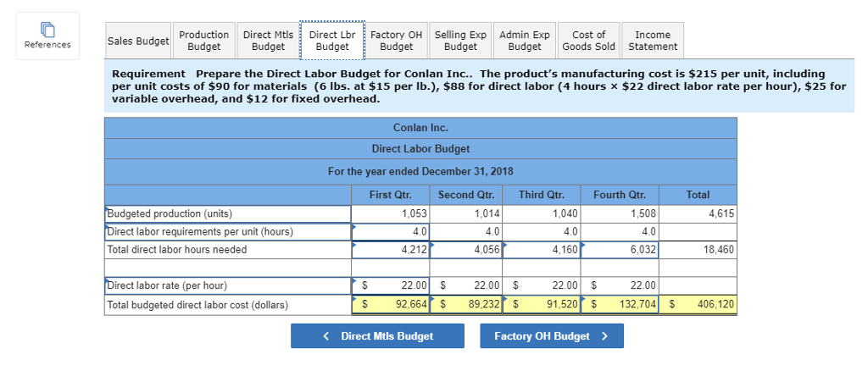The width and height of the screenshot is (868, 371).
Task: Select the Direct Mtls Budget tab
Action: pyautogui.click(x=268, y=41)
